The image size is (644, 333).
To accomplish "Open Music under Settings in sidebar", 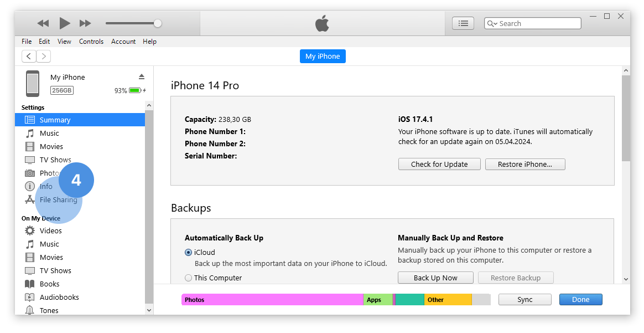I will (x=49, y=133).
